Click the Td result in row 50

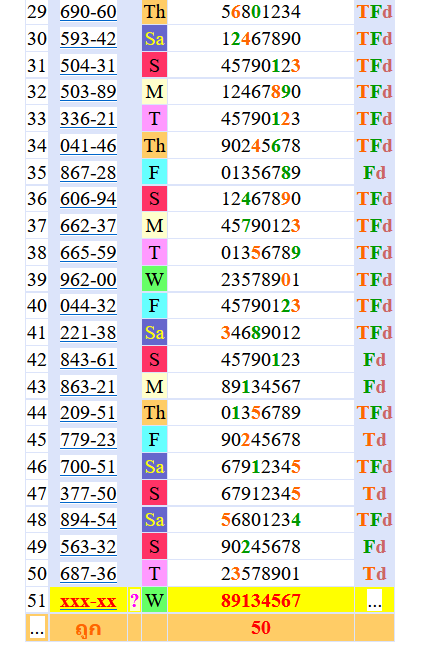point(374,574)
